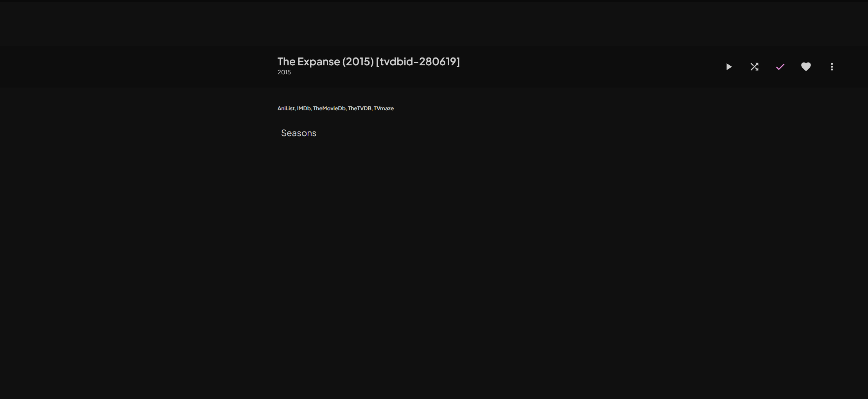Shuffle episodes of The Expanse
The height and width of the screenshot is (399, 868).
(x=755, y=67)
